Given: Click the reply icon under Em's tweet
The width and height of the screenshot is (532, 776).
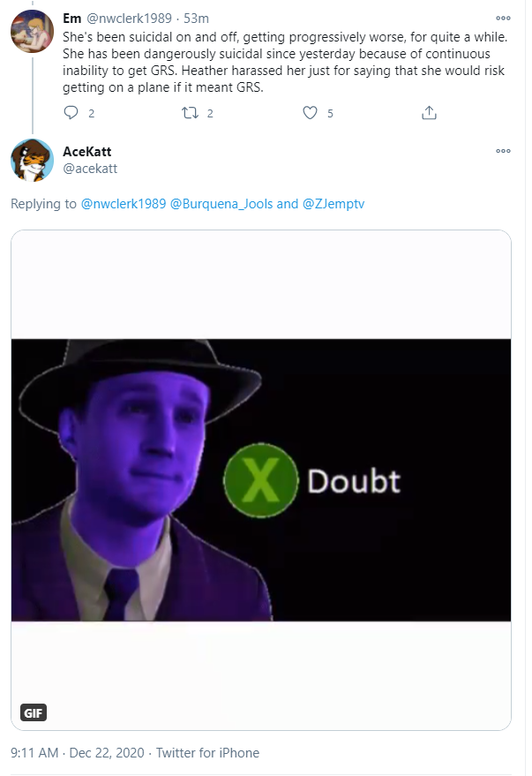Looking at the screenshot, I should click(71, 113).
